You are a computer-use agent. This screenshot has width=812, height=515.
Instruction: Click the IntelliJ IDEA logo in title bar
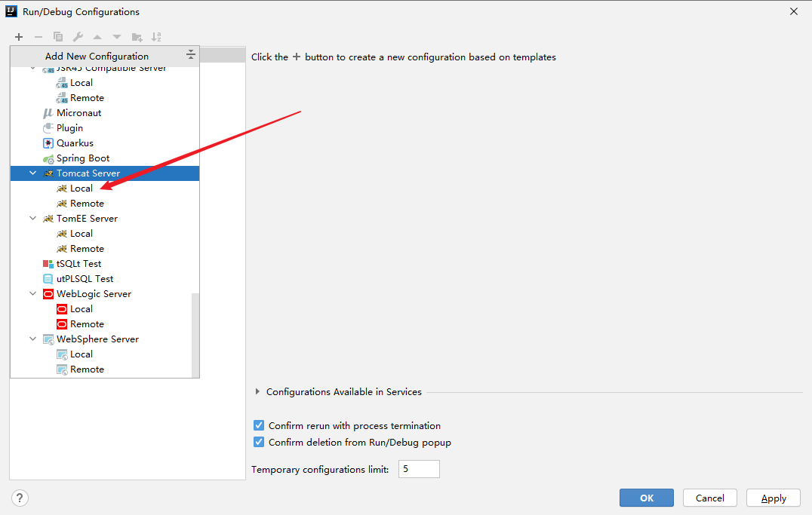click(x=11, y=11)
